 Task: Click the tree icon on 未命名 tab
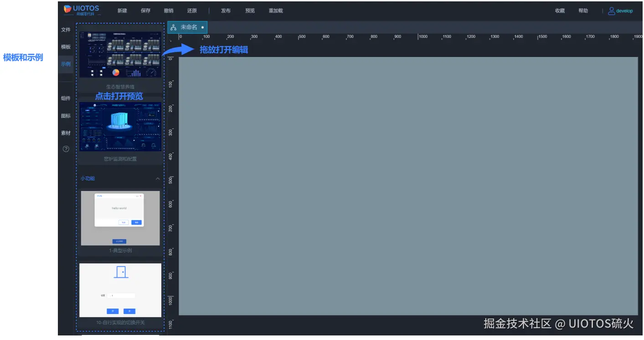tap(173, 27)
